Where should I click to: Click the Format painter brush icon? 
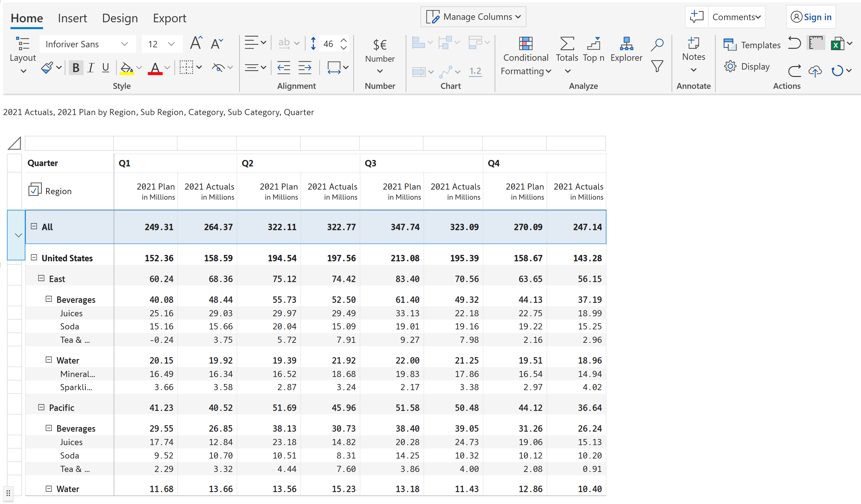click(47, 68)
